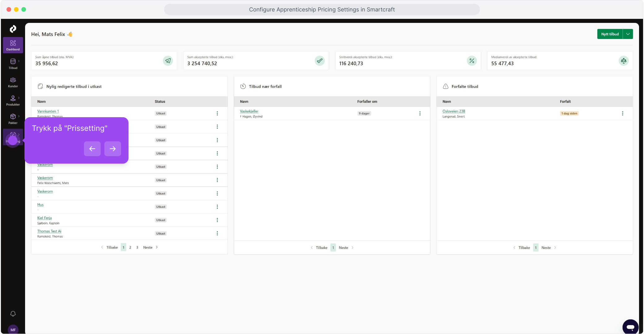Select page 1 of draft offers

pyautogui.click(x=124, y=247)
